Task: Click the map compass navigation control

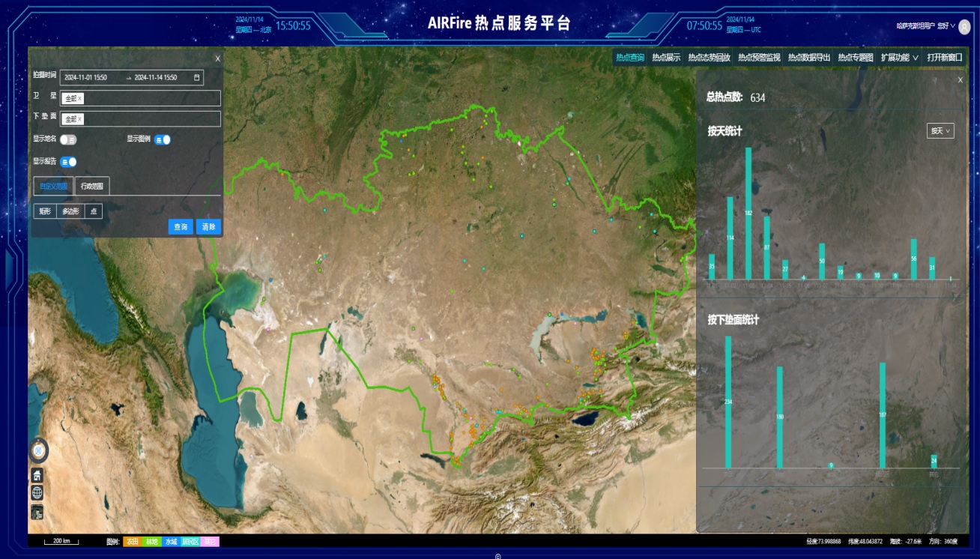Action: pyautogui.click(x=38, y=450)
